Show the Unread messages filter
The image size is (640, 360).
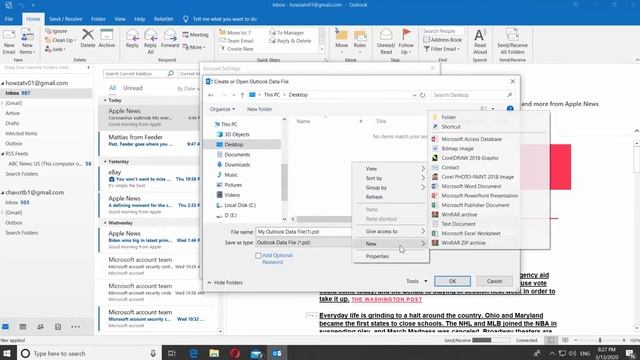[x=133, y=88]
